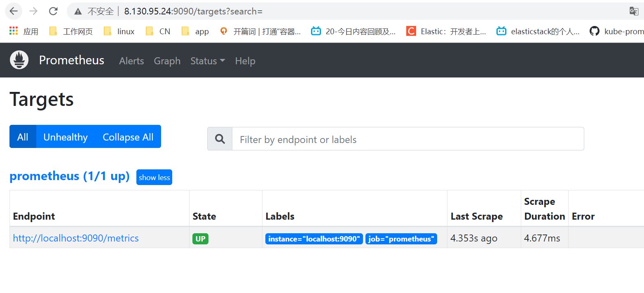The image size is (644, 293).
Task: Click the prometheus (1/1 up) heading
Action: click(x=70, y=176)
